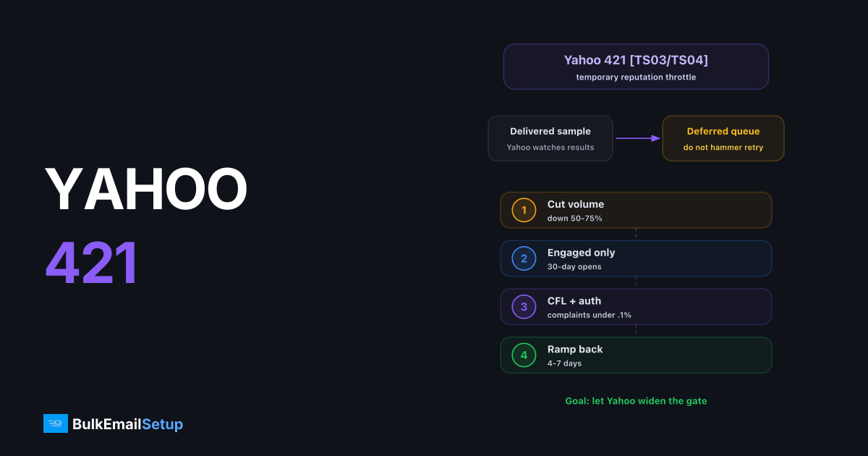Click the 'Yahoo watches results' caption
Viewport: 868px width, 456px height.
pyautogui.click(x=550, y=148)
